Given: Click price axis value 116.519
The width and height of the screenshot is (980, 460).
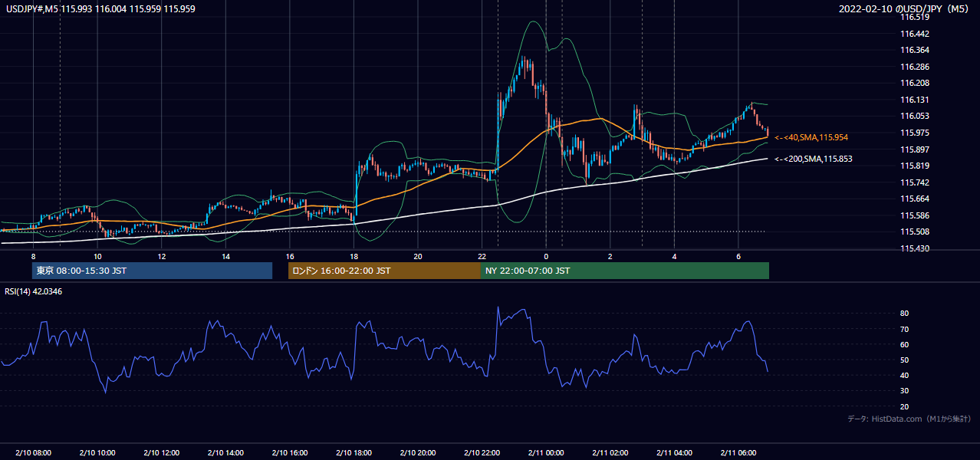Looking at the screenshot, I should 915,17.
